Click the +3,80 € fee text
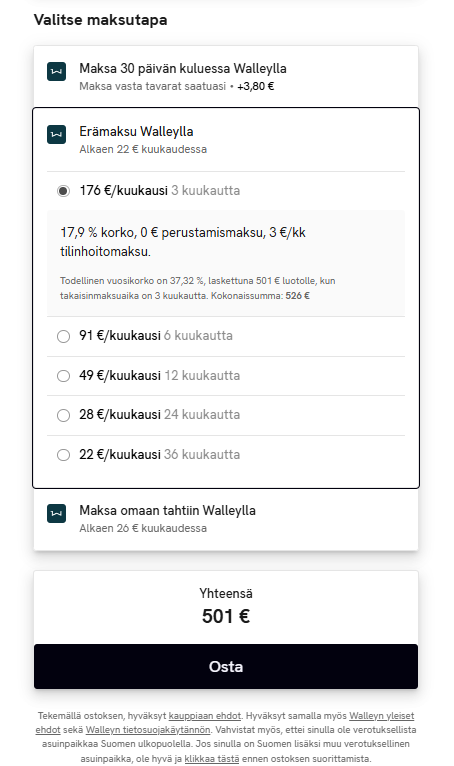454x766 pixels. (256, 86)
